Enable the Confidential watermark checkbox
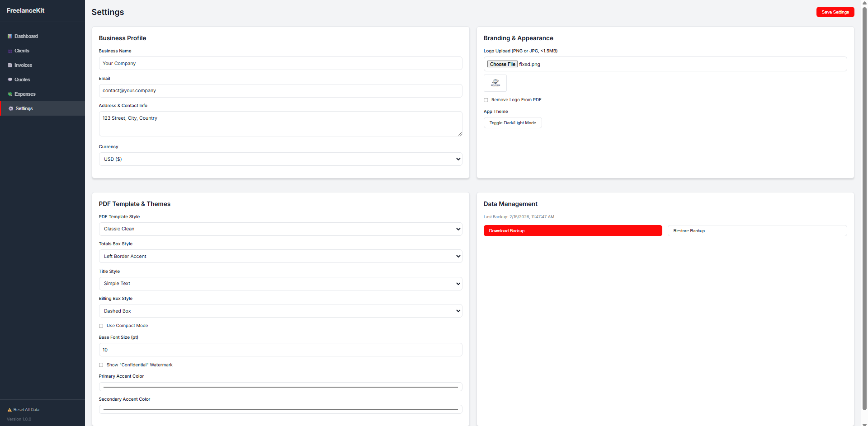868x426 pixels. click(x=101, y=365)
